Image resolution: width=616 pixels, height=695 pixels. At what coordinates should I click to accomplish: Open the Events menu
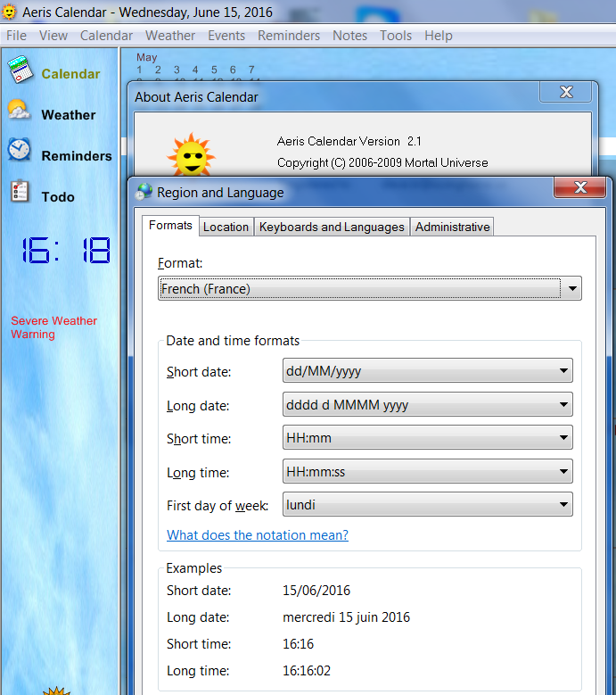[226, 36]
